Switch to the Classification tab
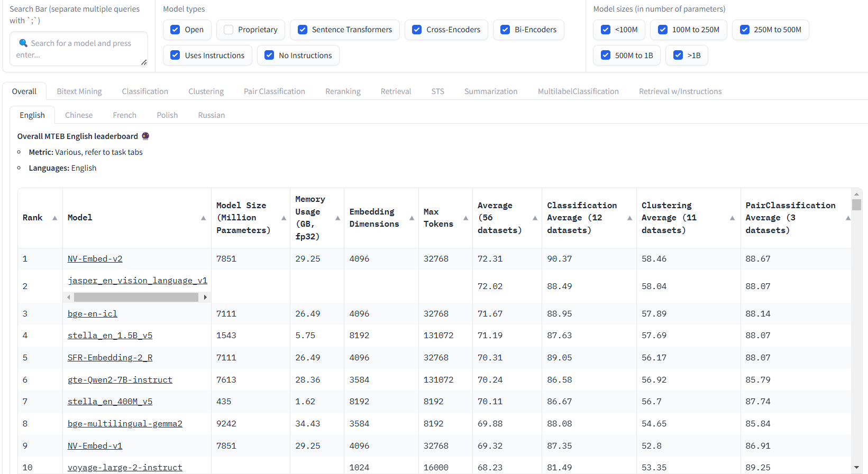The height and width of the screenshot is (474, 868). (145, 91)
